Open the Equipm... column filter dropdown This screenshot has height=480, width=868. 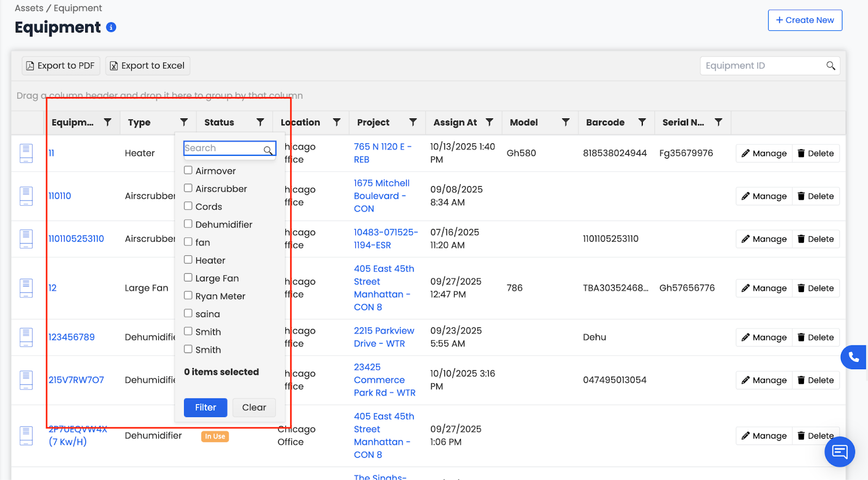pos(108,122)
